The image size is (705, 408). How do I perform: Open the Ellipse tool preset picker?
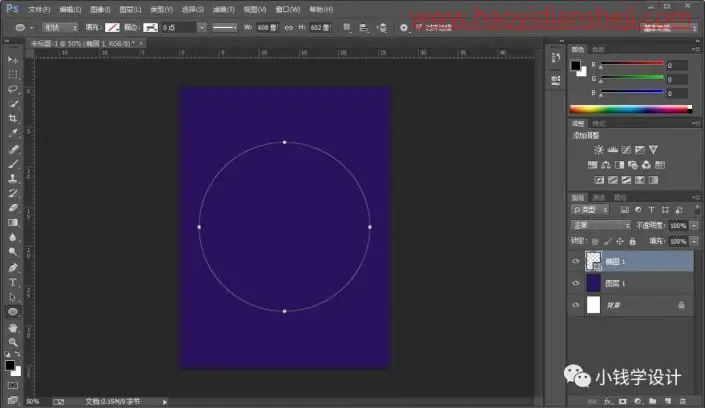24,28
